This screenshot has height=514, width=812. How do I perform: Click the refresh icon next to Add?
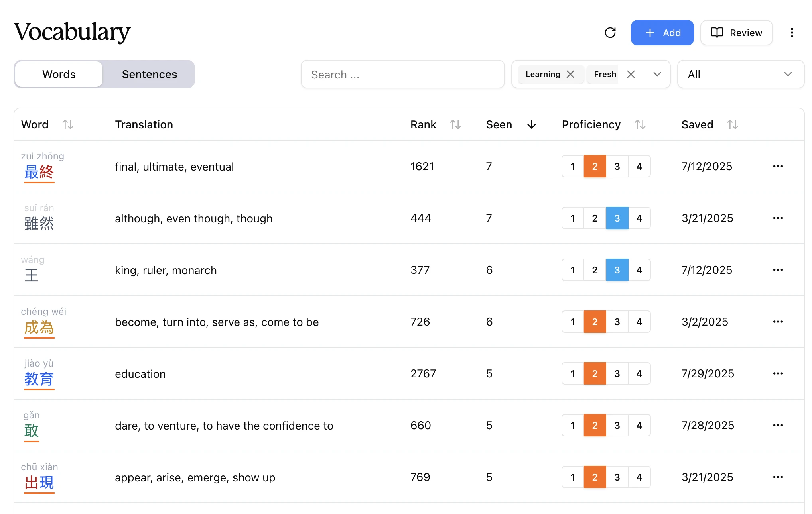coord(610,33)
